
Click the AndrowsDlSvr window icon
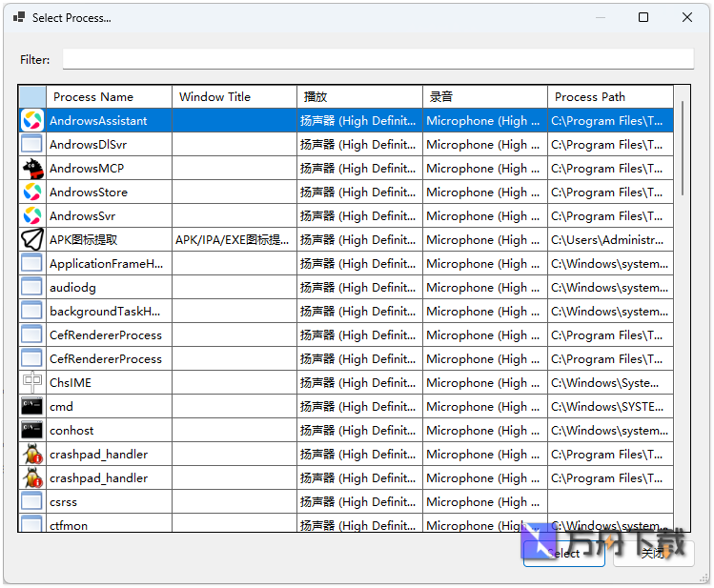coord(32,144)
